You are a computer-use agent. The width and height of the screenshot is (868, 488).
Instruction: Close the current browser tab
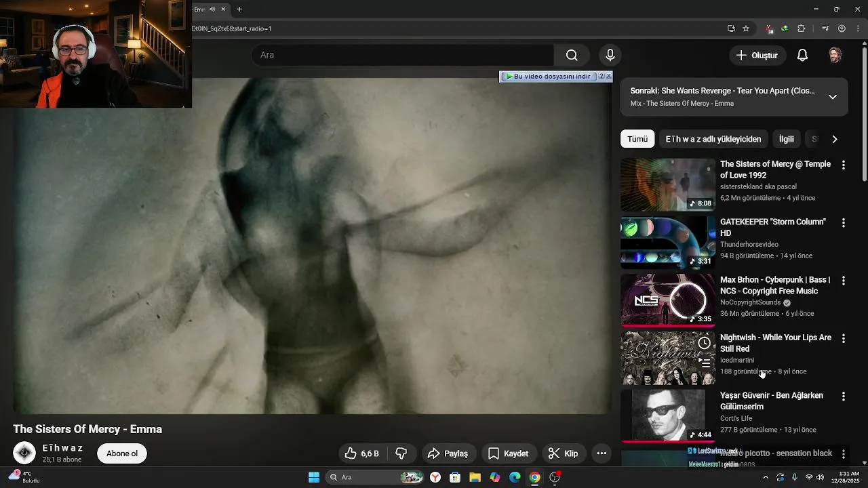223,9
